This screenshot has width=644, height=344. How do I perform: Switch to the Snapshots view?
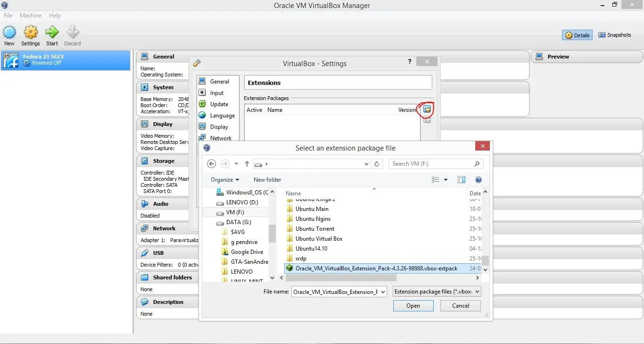tap(615, 35)
